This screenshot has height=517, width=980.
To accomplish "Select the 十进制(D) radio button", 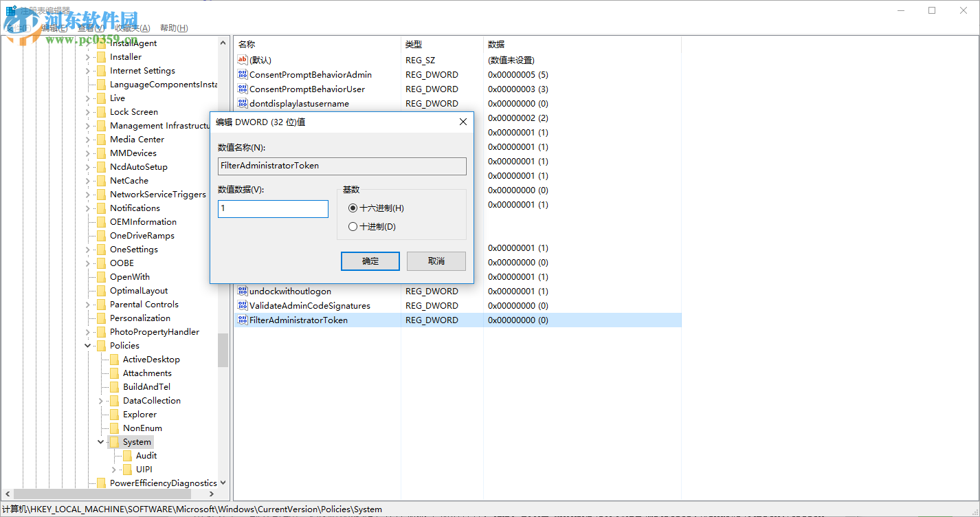I will tap(353, 226).
